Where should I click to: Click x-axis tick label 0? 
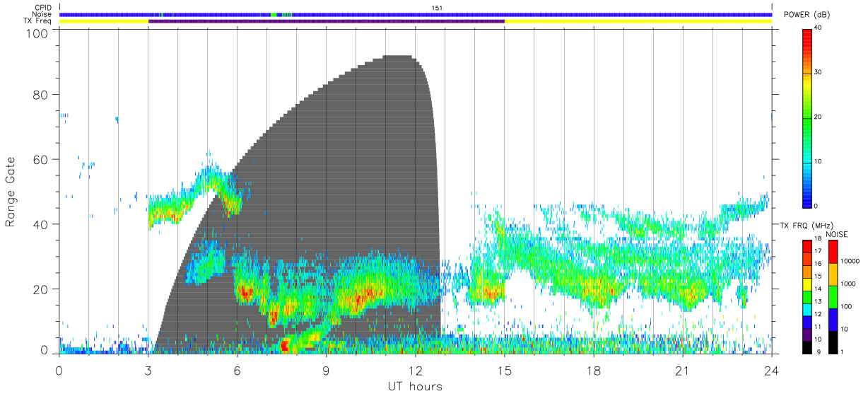(x=59, y=370)
